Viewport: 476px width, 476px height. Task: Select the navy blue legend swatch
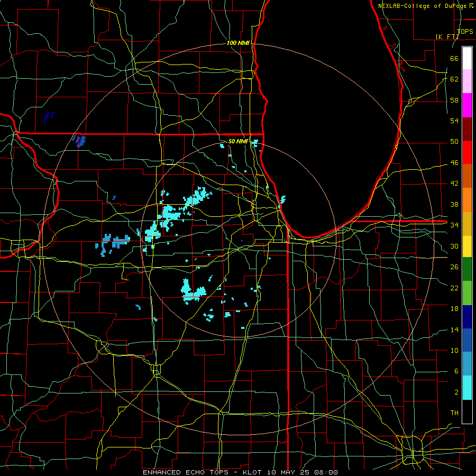tap(467, 317)
